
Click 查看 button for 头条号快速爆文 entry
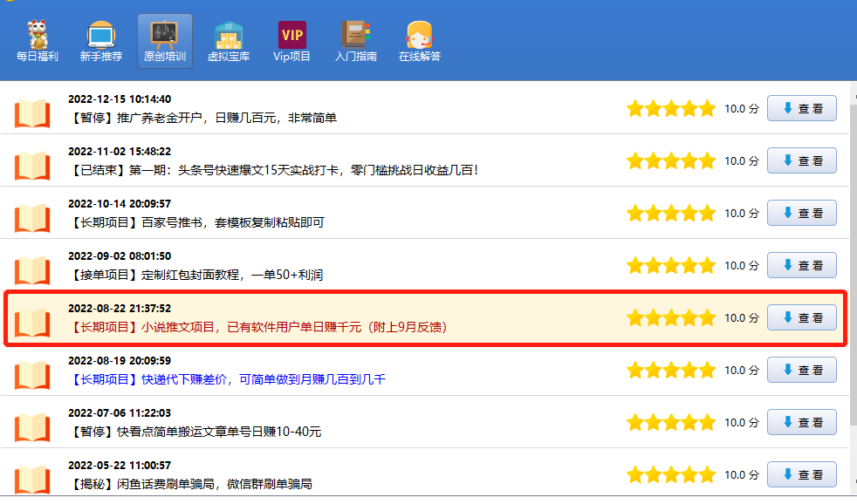802,160
